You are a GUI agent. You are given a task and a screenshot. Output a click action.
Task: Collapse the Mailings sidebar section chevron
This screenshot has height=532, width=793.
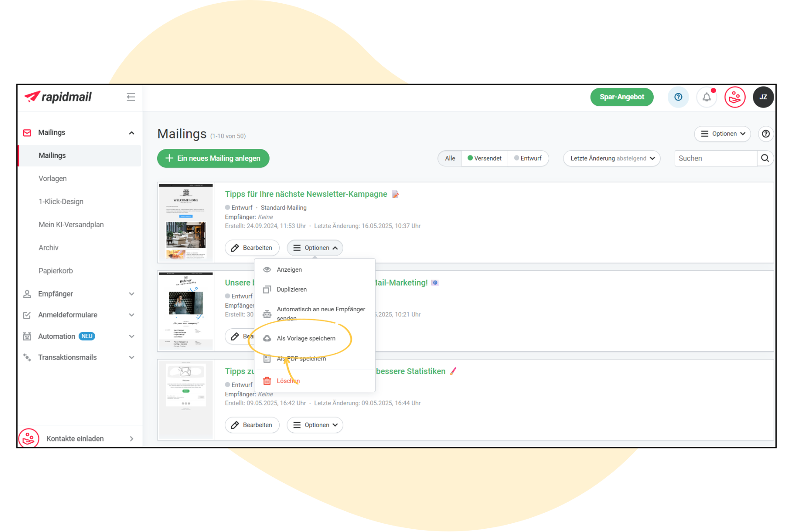pos(132,133)
